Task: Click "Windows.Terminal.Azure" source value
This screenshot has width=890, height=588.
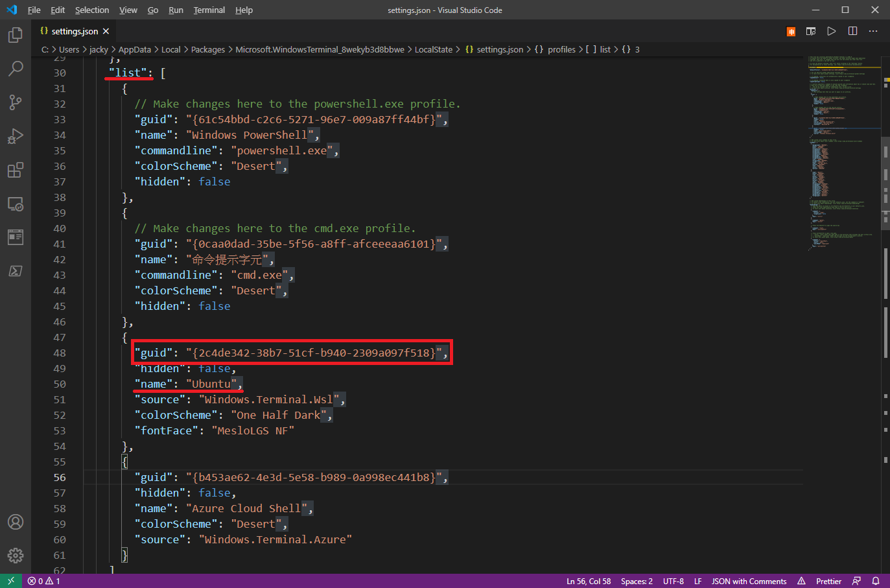Action: coord(275,539)
